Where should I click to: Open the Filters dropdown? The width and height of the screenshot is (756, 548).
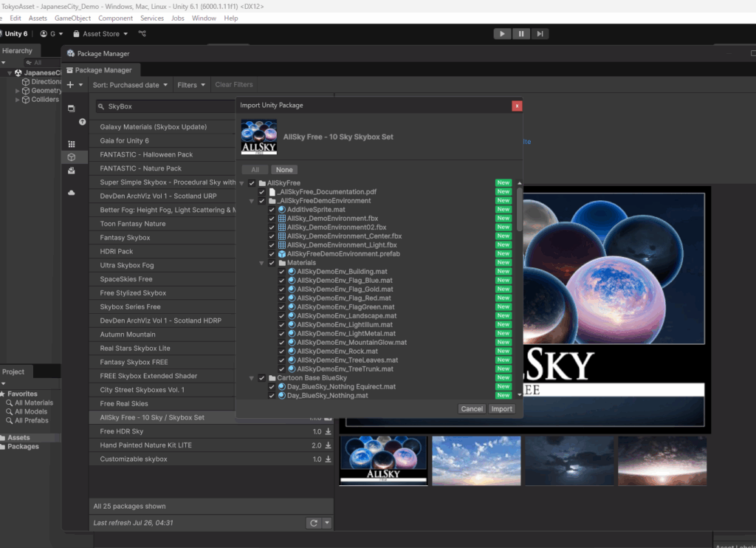tap(191, 85)
